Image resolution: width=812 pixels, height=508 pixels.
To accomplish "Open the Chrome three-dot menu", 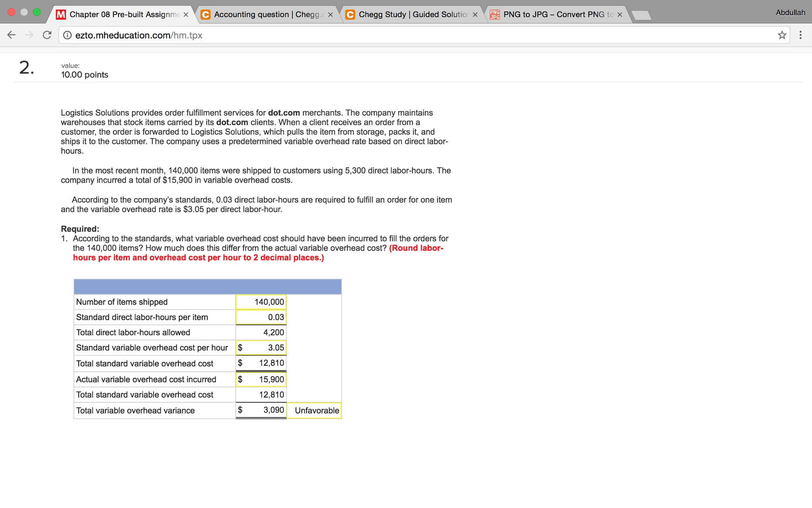I will pos(800,35).
